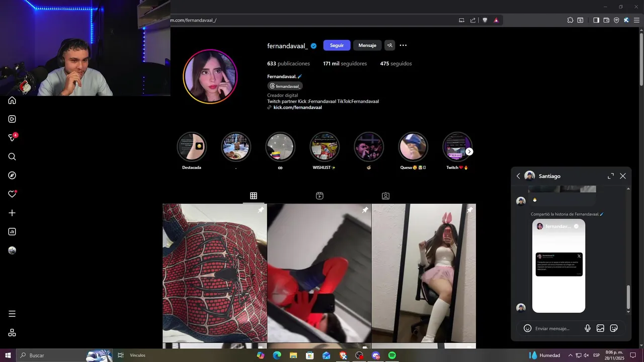This screenshot has width=644, height=362.
Task: Switch to the Reels tab
Action: pyautogui.click(x=319, y=196)
